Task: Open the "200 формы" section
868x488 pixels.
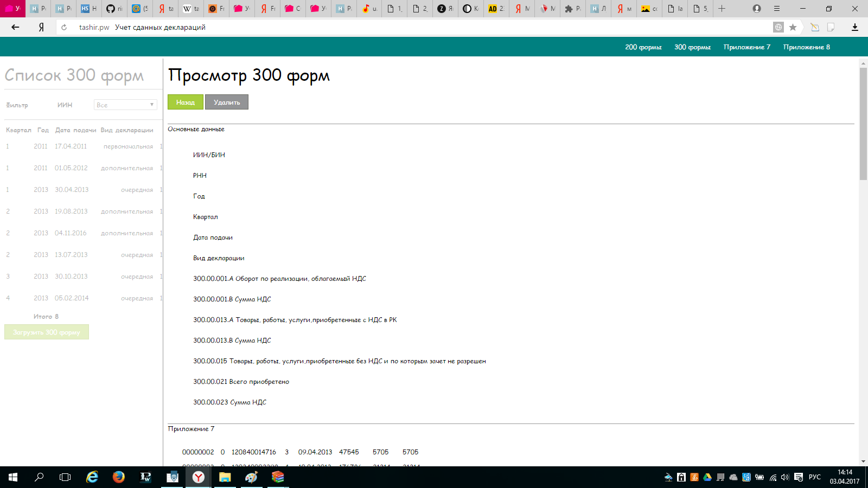Action: pyautogui.click(x=643, y=47)
